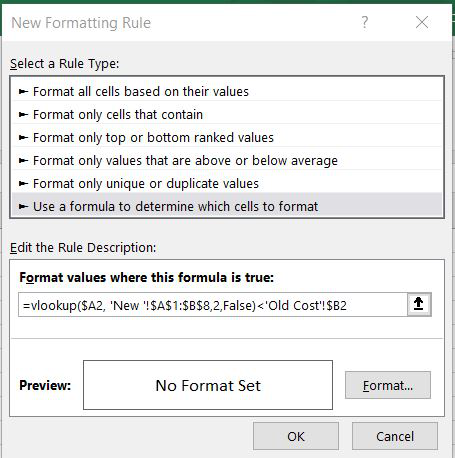The width and height of the screenshot is (455, 458).
Task: Choose 'Format only top or bottom ranked values'
Action: click(x=227, y=137)
